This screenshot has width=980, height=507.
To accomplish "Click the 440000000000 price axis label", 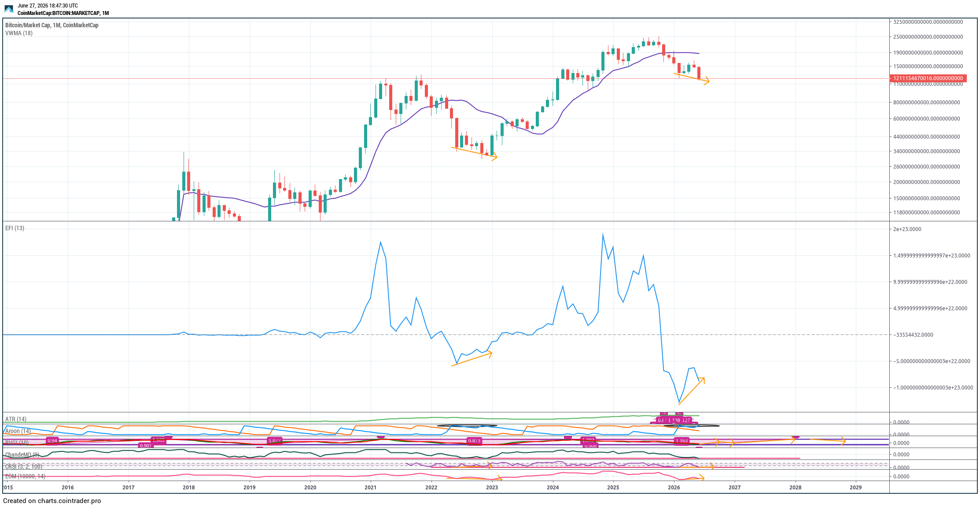I will [926, 136].
